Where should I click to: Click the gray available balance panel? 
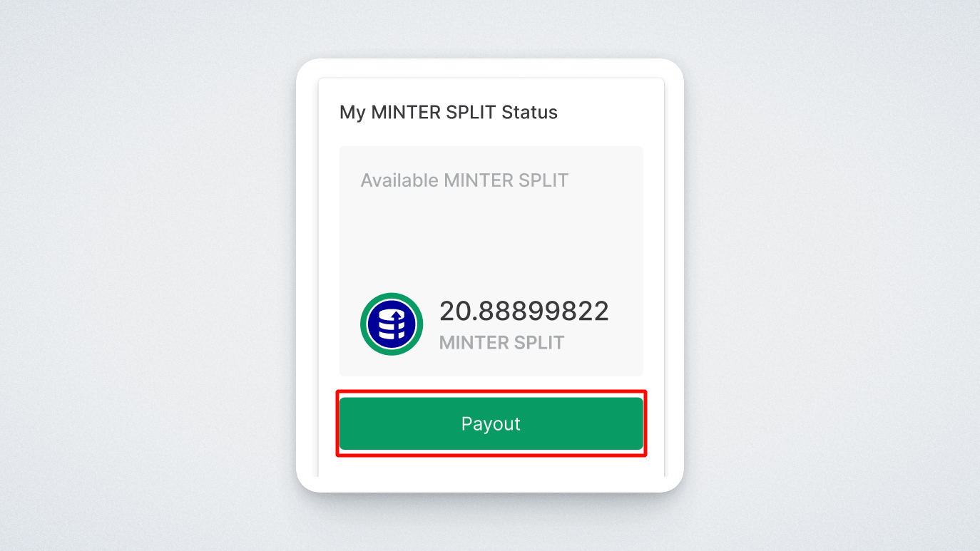pyautogui.click(x=491, y=261)
